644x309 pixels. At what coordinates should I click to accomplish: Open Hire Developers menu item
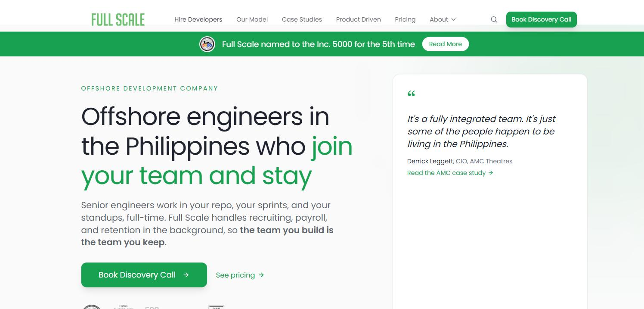(198, 19)
